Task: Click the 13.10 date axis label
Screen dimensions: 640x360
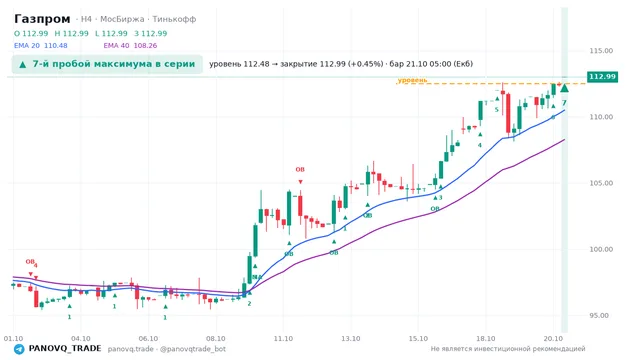Action: (x=351, y=338)
